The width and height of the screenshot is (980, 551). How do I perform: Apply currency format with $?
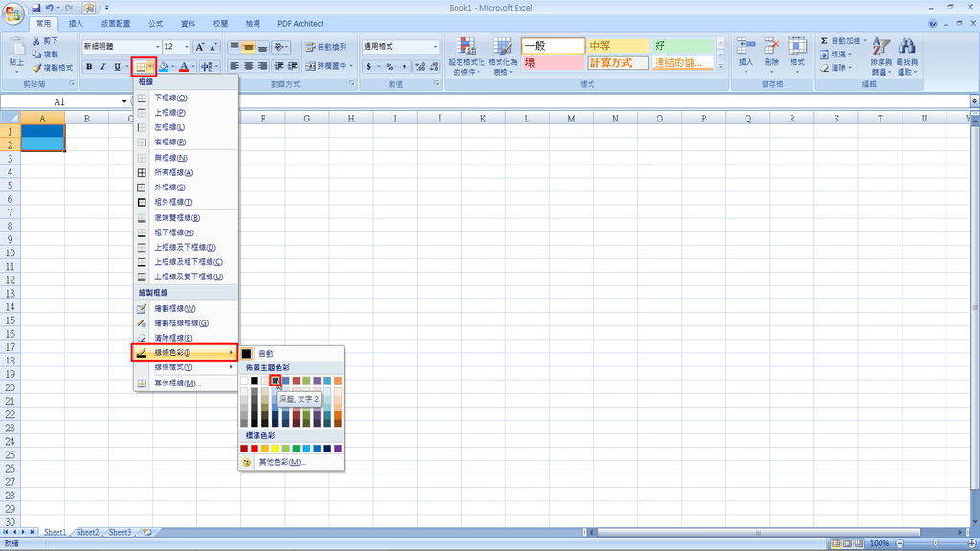pos(369,67)
